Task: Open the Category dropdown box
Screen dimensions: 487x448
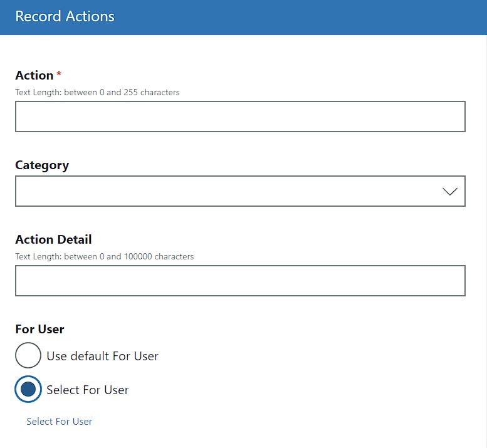Action: pos(240,191)
